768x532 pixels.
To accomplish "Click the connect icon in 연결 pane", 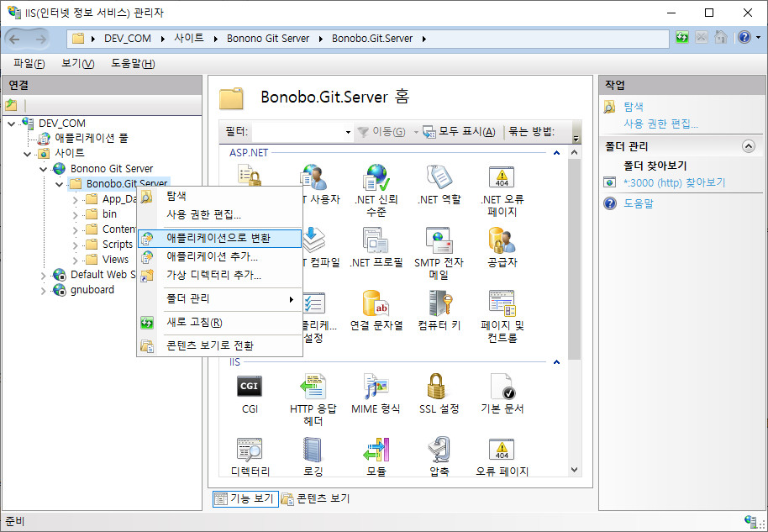I will click(x=11, y=105).
